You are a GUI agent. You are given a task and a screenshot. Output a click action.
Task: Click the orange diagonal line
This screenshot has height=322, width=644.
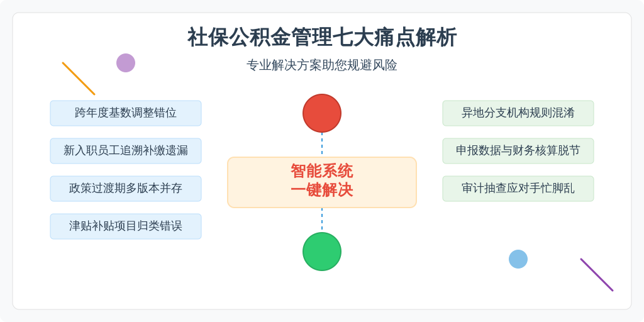coord(79,79)
